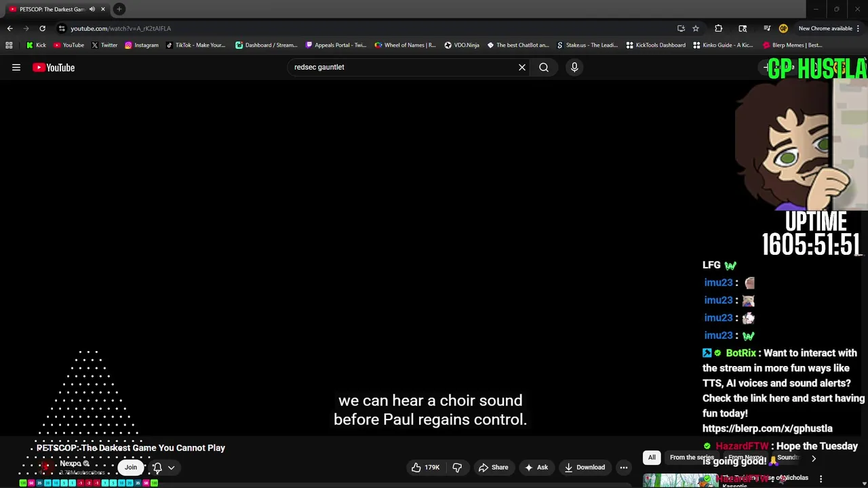The height and width of the screenshot is (488, 868).
Task: Open Chrome three-dot menu
Action: 859,28
